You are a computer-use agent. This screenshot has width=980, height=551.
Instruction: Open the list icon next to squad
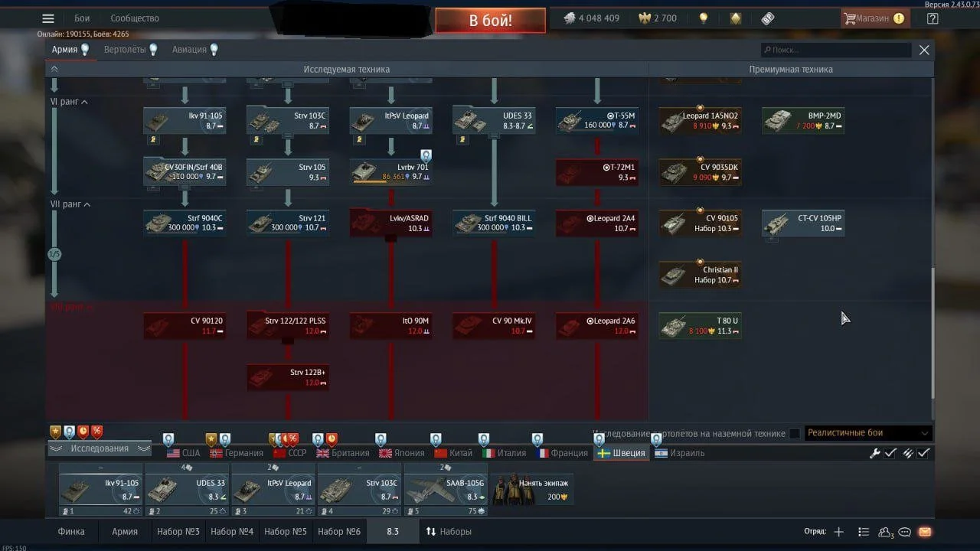click(864, 532)
